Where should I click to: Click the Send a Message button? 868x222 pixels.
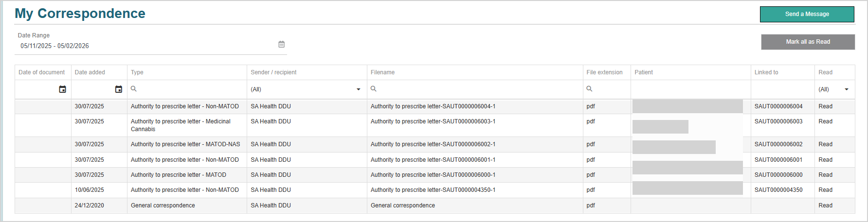pyautogui.click(x=807, y=14)
